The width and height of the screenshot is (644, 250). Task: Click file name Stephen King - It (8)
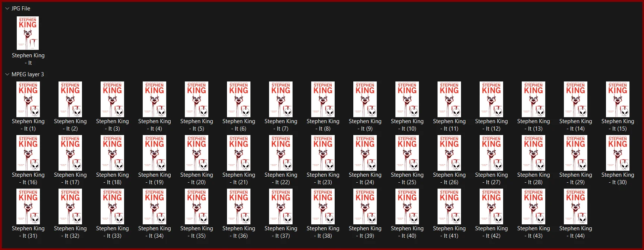[x=323, y=125]
